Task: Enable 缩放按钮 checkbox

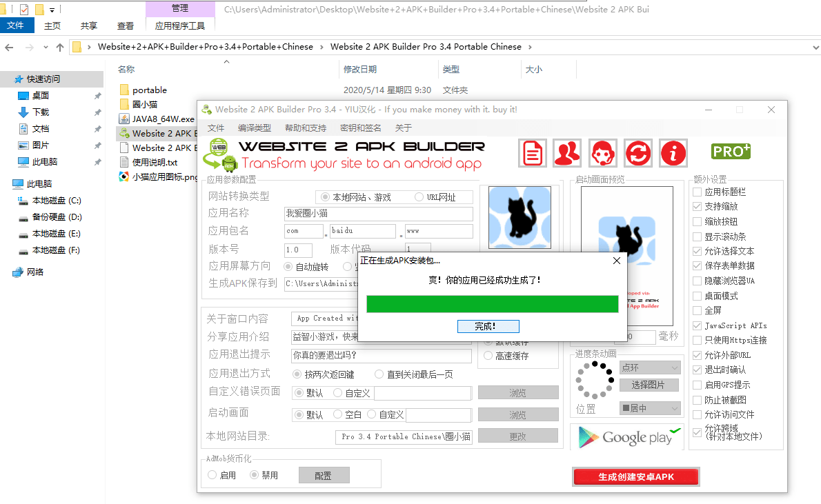Action: (697, 221)
